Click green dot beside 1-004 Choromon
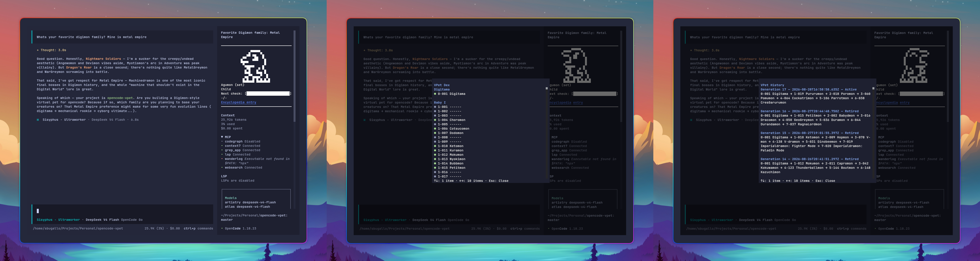This screenshot has height=261, width=980. coord(435,120)
